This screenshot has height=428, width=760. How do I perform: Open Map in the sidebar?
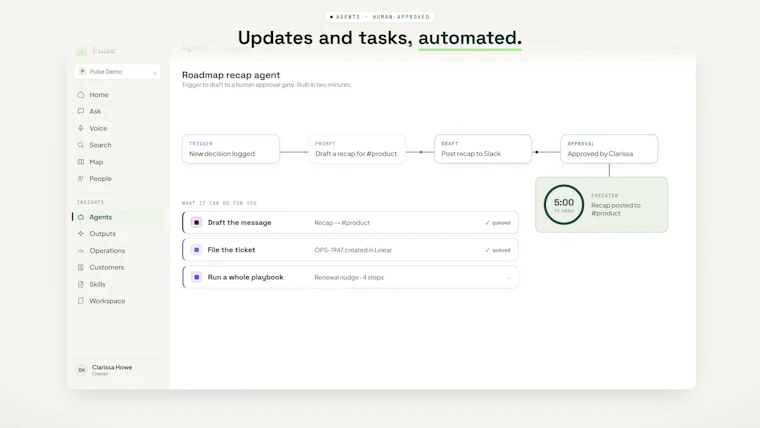(x=117, y=162)
